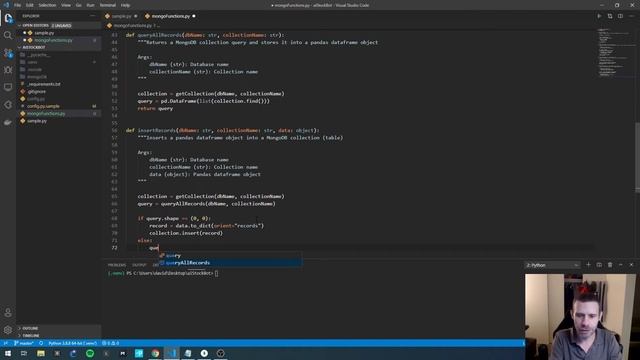
Task: Open the Accounts menu icon
Action: click(8, 313)
